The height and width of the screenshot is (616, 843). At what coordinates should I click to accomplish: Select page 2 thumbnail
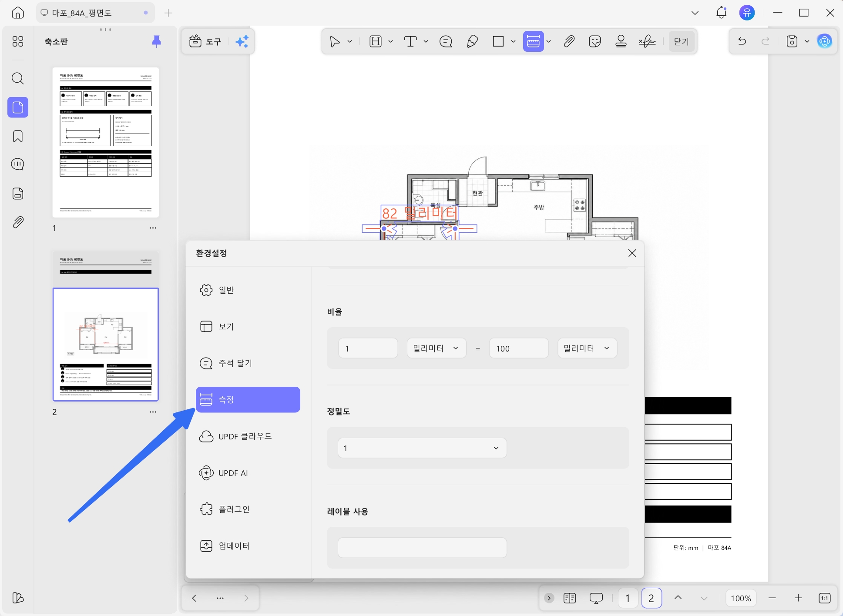coord(106,326)
